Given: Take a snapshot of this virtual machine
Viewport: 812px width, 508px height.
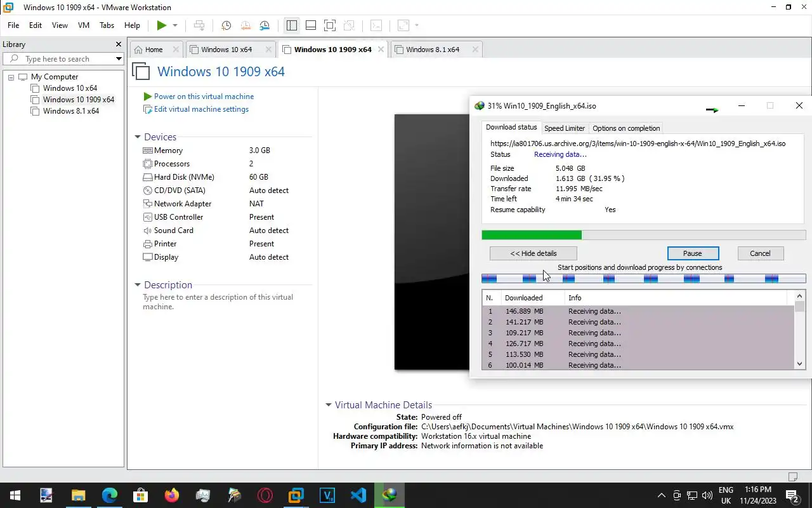Looking at the screenshot, I should (x=226, y=25).
